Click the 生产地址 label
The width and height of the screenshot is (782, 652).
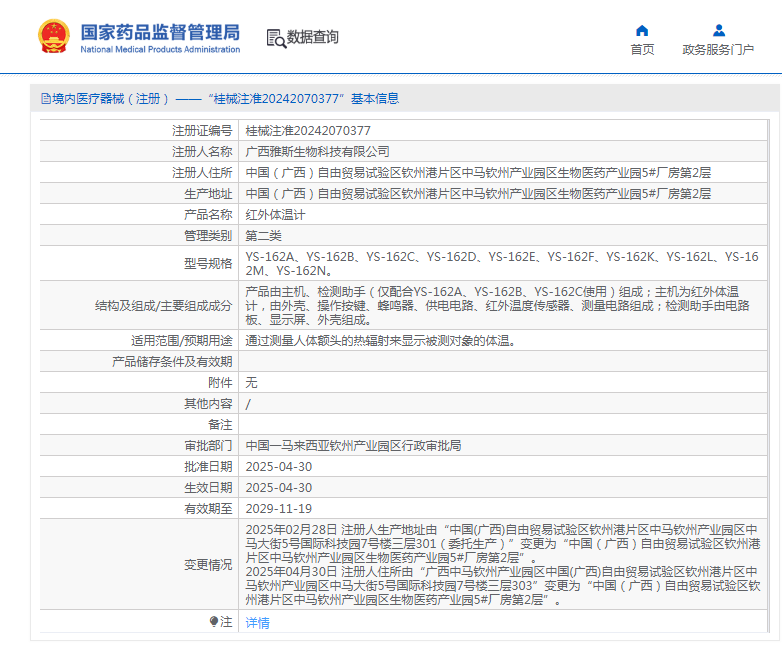click(208, 194)
